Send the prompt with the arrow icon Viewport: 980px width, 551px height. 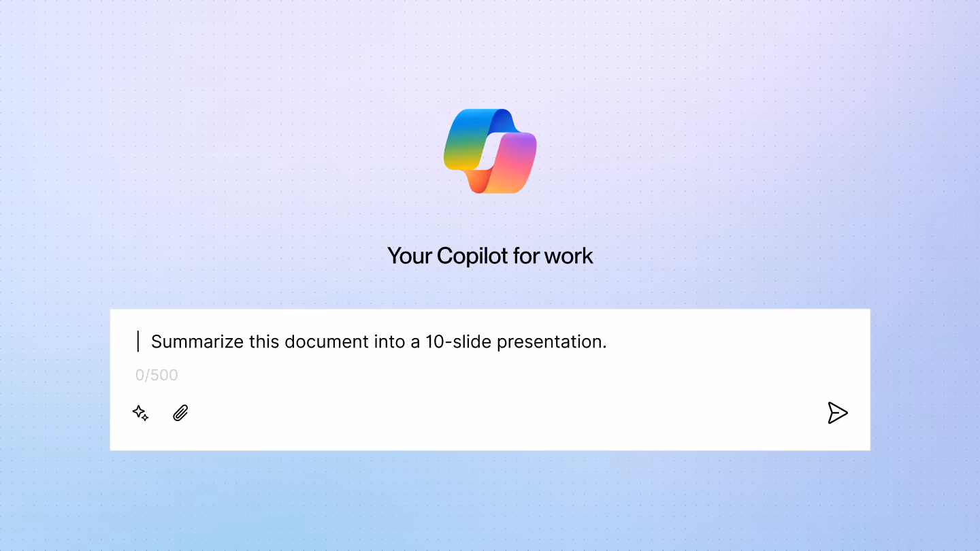838,413
